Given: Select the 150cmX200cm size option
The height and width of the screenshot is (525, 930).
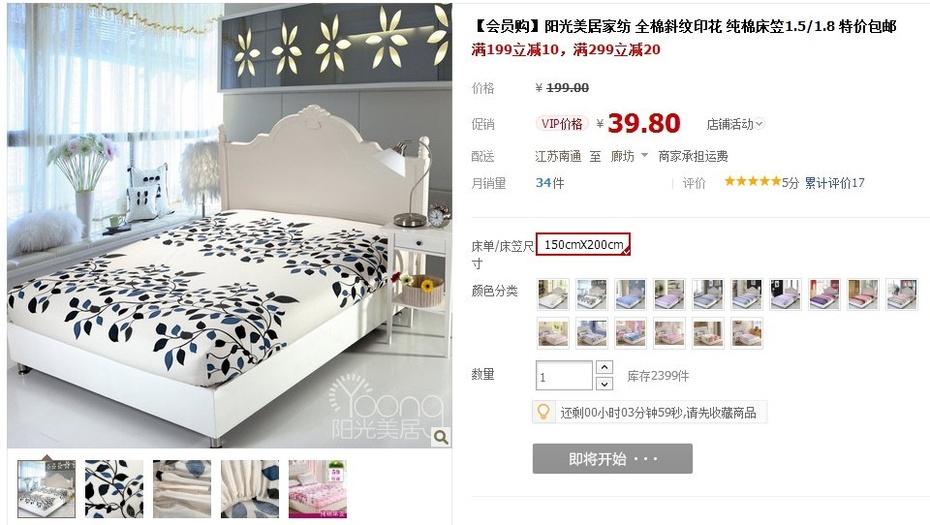Looking at the screenshot, I should coord(583,244).
